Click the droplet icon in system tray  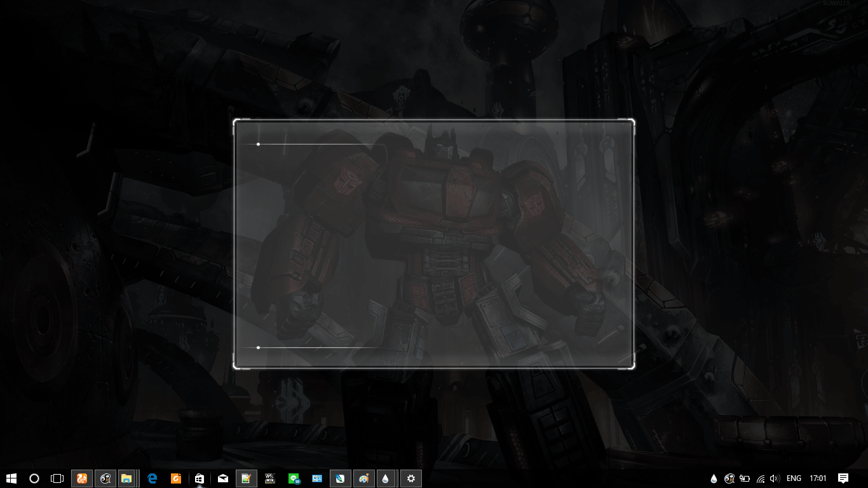(714, 478)
